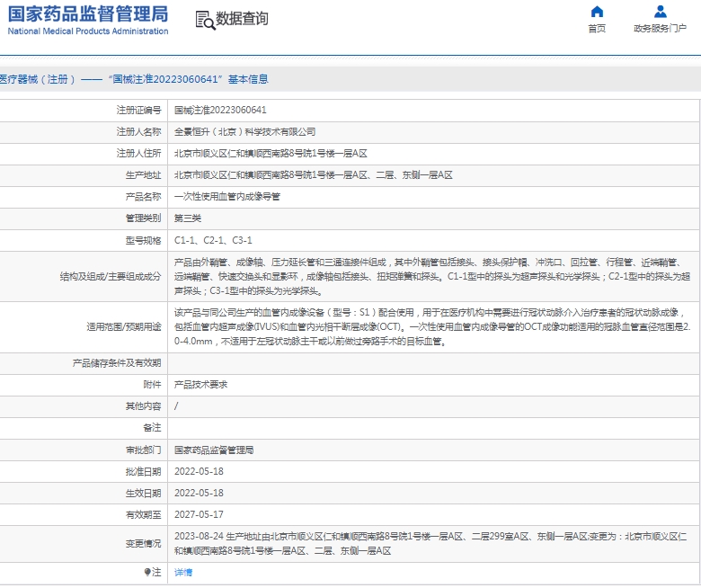The image size is (701, 588).
Task: Click the 注册证编号 row label
Action: pos(139,110)
